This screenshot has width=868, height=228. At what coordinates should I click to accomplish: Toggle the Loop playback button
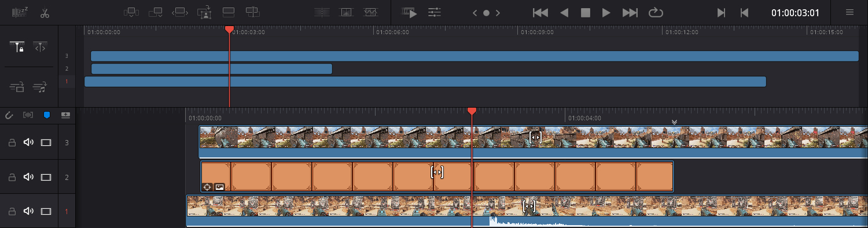click(656, 13)
